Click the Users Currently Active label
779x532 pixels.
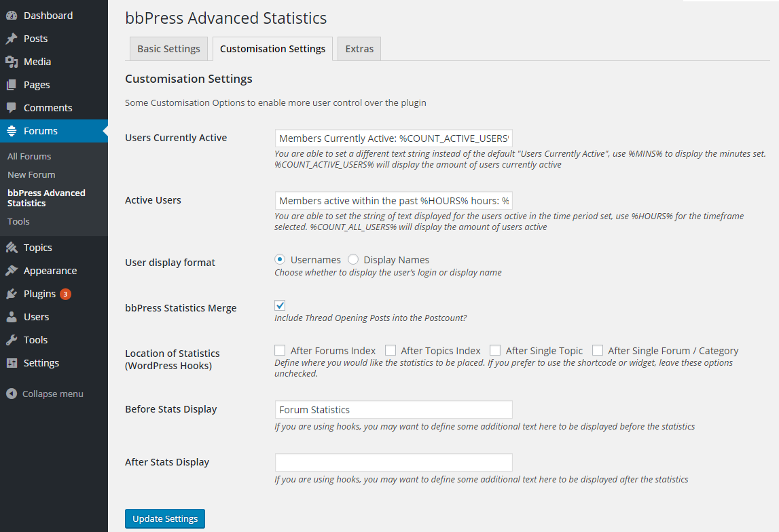point(176,138)
